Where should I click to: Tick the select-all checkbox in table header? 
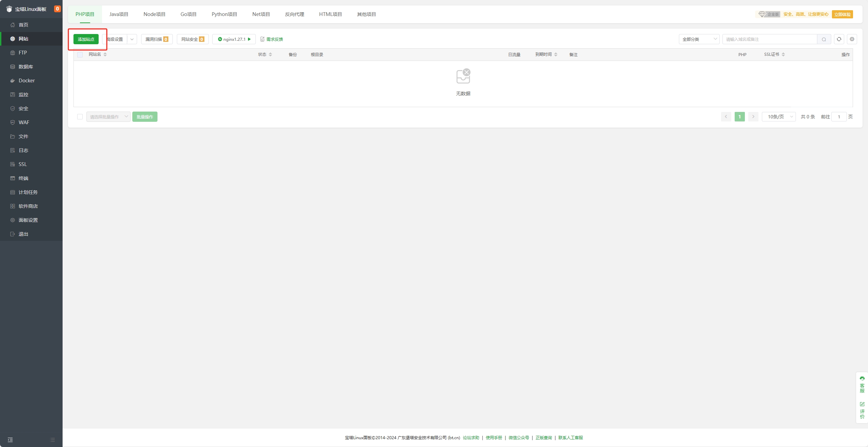tap(80, 54)
